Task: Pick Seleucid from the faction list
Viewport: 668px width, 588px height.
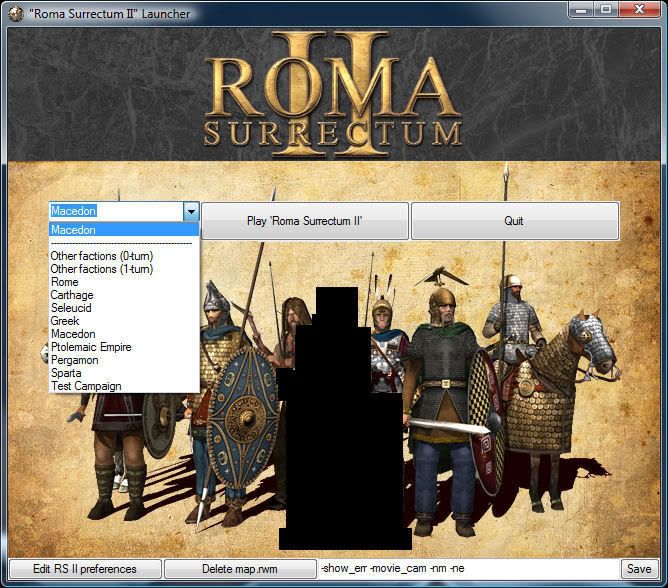Action: (x=72, y=308)
